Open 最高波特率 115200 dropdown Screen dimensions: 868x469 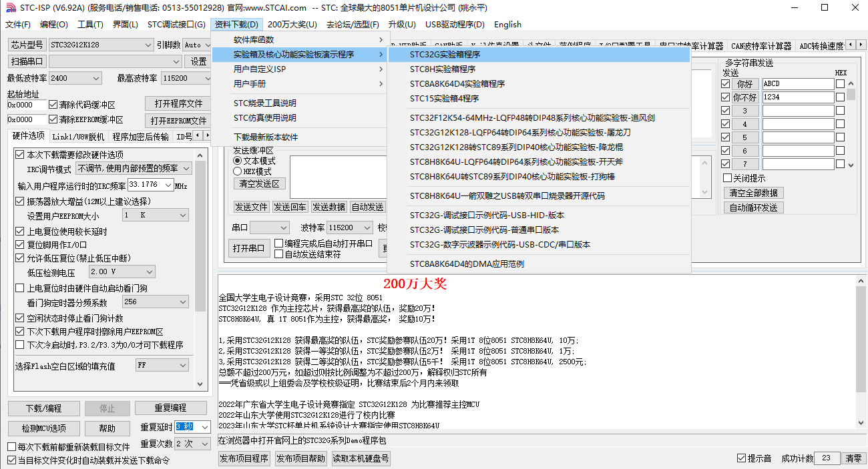click(186, 78)
